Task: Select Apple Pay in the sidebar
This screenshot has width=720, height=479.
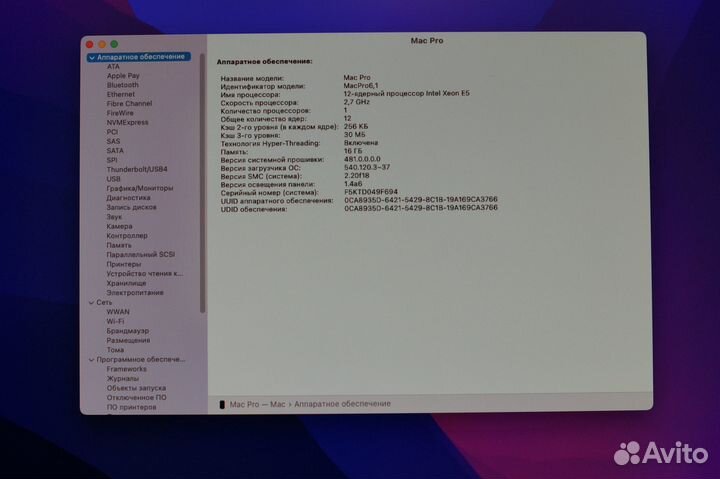Action: [123, 76]
